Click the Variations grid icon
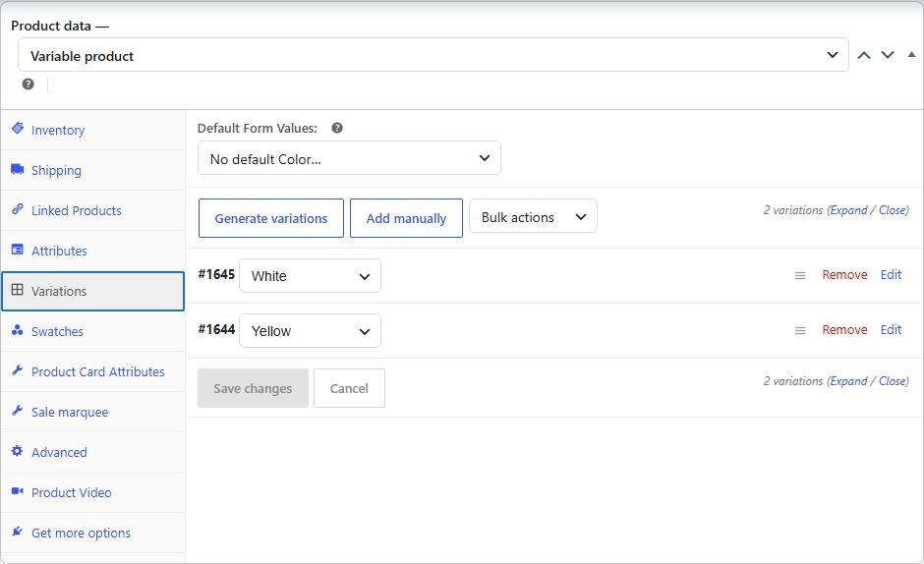Image resolution: width=924 pixels, height=564 pixels. (18, 289)
